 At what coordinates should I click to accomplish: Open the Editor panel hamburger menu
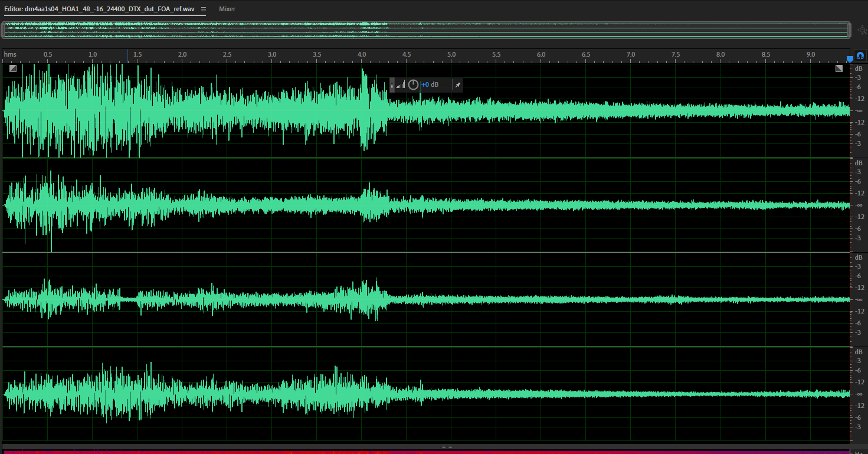pos(204,9)
